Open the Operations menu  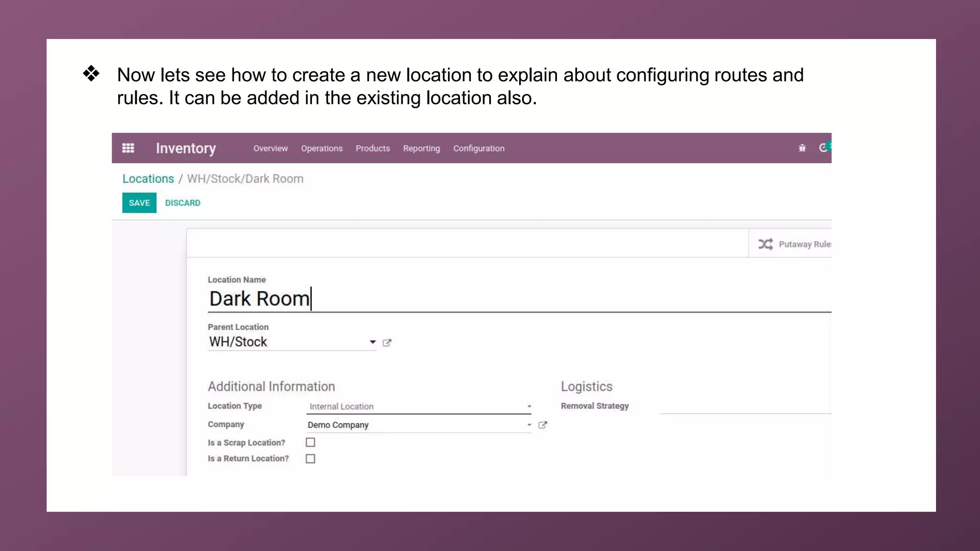click(322, 148)
